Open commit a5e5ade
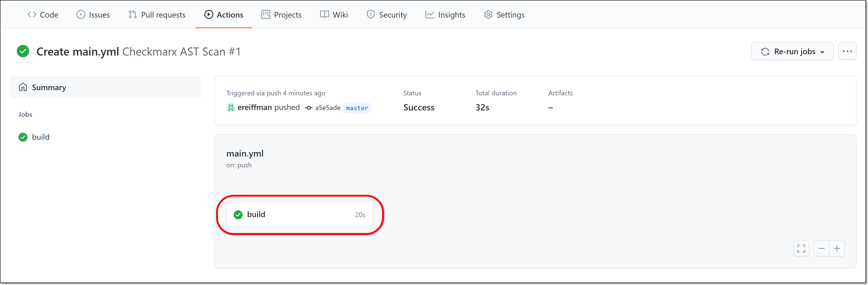Screen dimensions: 868x285 [x=328, y=108]
